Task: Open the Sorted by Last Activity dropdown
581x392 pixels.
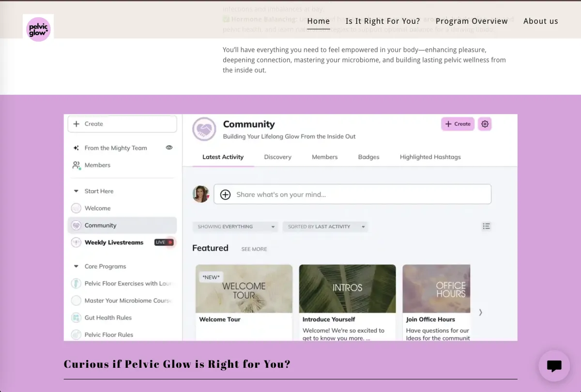Action: point(325,226)
